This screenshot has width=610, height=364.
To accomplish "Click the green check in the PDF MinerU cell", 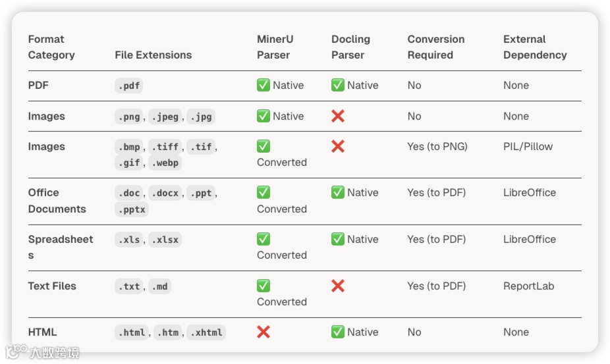I will (x=263, y=86).
